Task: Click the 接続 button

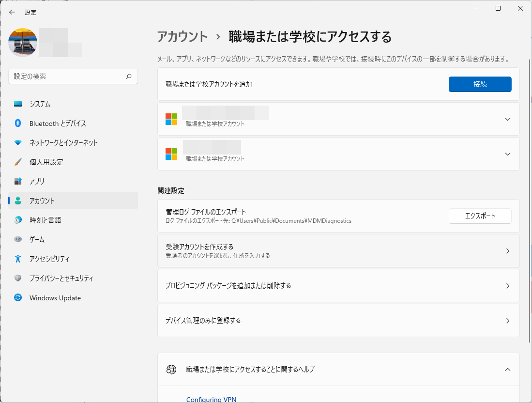Action: 480,84
